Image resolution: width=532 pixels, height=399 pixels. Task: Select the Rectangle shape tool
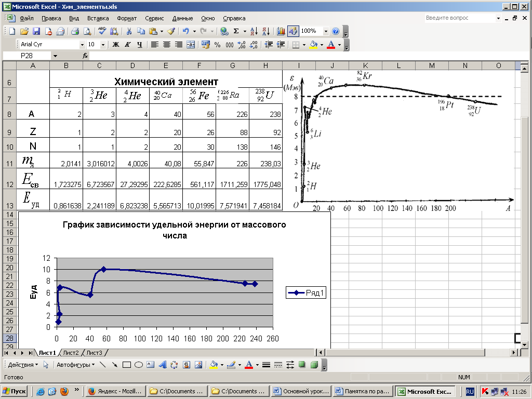click(127, 365)
